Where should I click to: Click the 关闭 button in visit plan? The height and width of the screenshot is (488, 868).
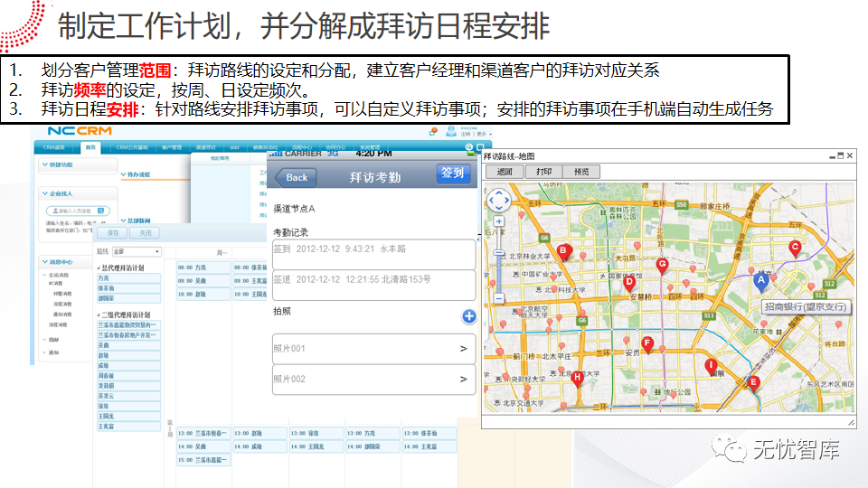[145, 233]
